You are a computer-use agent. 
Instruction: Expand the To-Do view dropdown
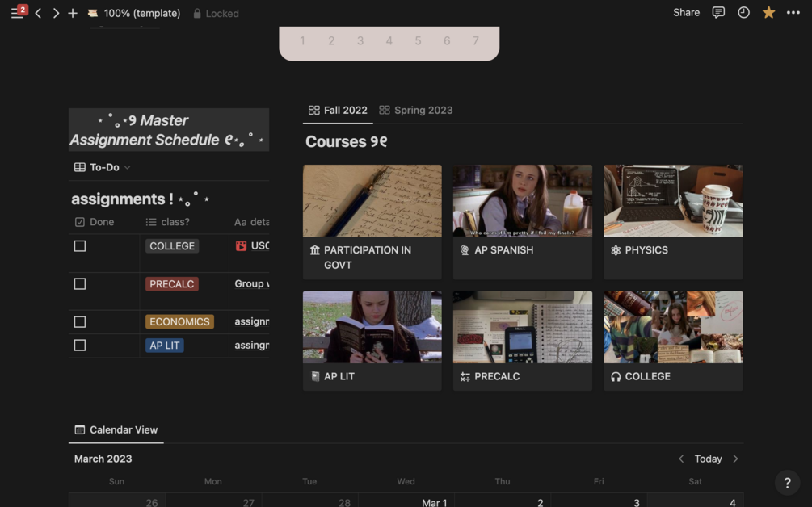128,168
